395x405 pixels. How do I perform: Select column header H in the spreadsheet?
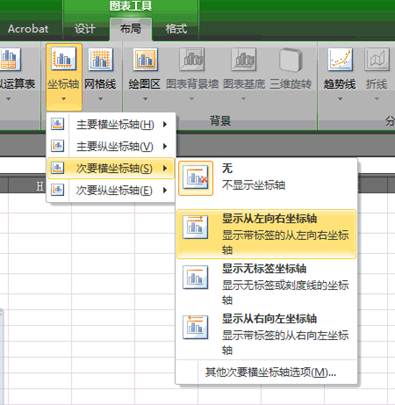tap(39, 186)
